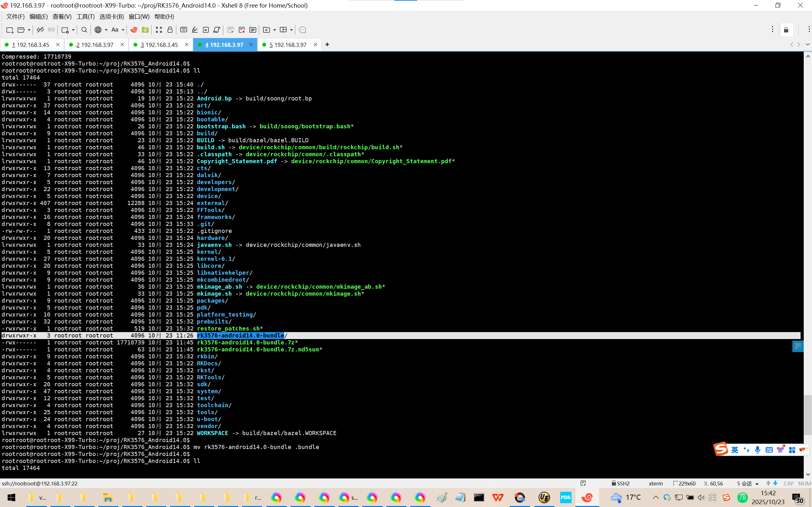Expand the font Aa dropdown arrow

[x=123, y=30]
